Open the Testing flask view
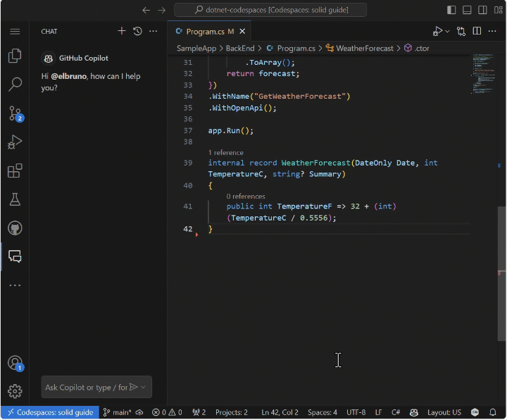The image size is (507, 420). (x=15, y=199)
